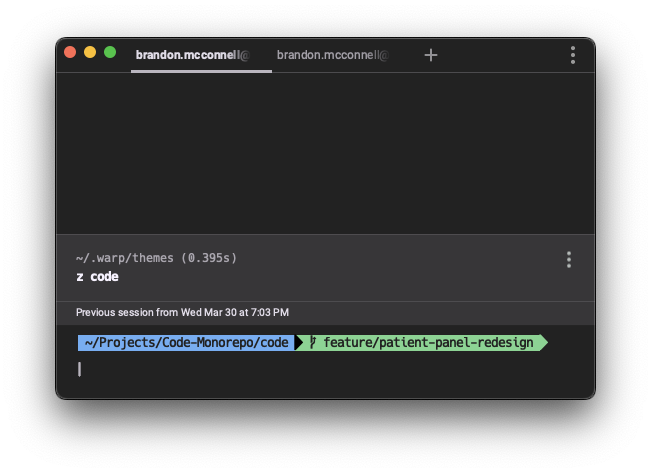The height and width of the screenshot is (473, 651).
Task: Select the 'z code' command text
Action: pos(98,277)
